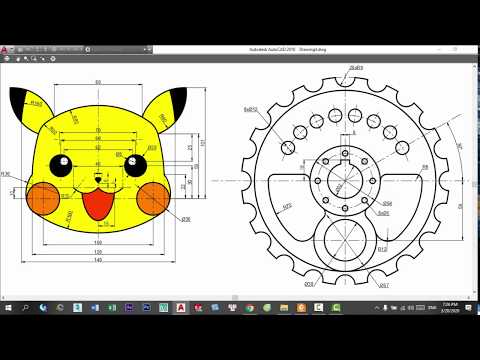Click the Zoom Original tool
Screen dimensions: 480x360
43,59
